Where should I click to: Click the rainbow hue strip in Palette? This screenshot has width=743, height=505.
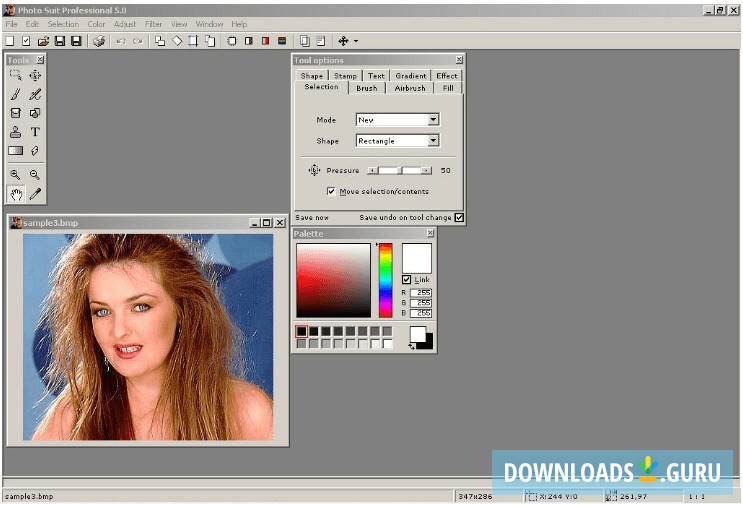385,280
